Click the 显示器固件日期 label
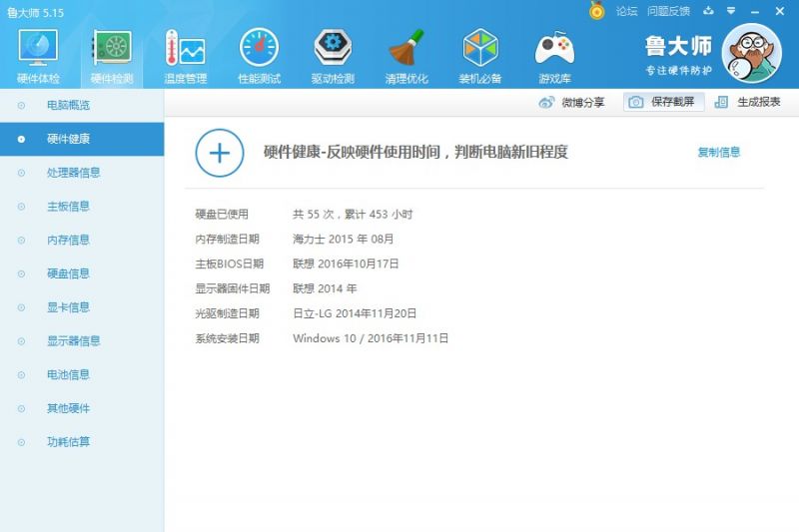Image resolution: width=799 pixels, height=532 pixels. coord(233,288)
